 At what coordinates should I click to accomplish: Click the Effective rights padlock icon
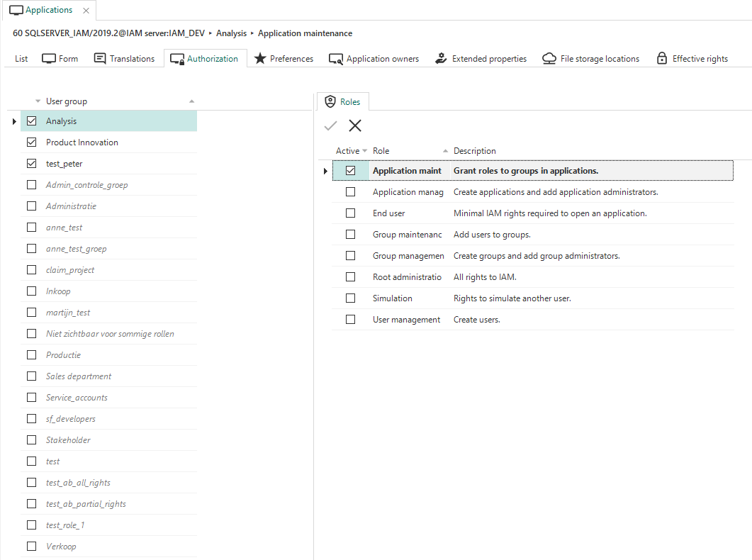661,59
